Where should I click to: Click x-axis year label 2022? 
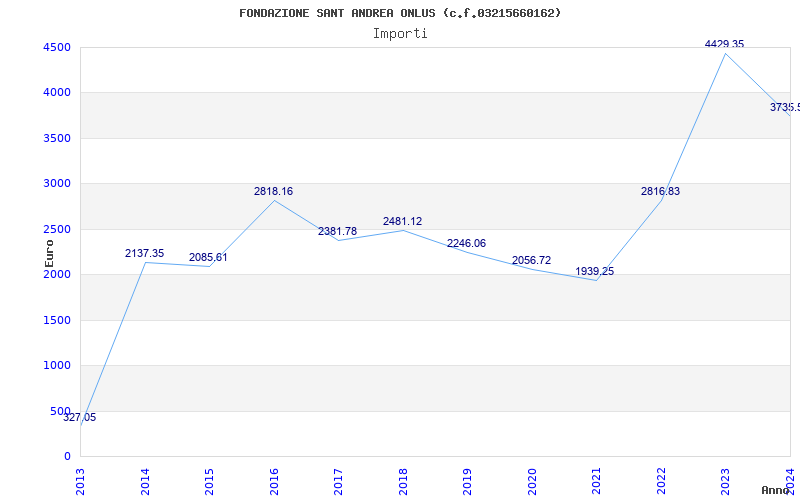coord(661,482)
